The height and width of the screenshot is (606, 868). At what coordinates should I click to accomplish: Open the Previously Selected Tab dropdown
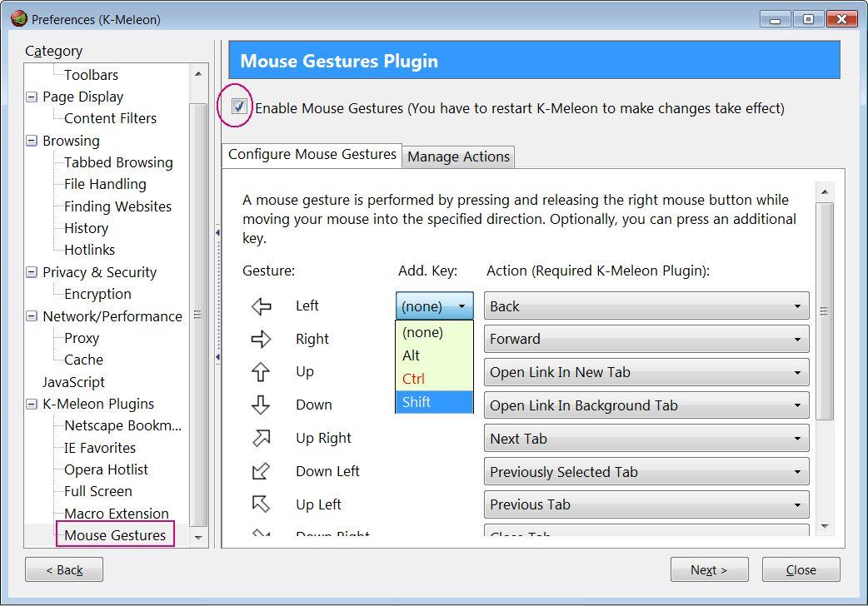pyautogui.click(x=646, y=471)
